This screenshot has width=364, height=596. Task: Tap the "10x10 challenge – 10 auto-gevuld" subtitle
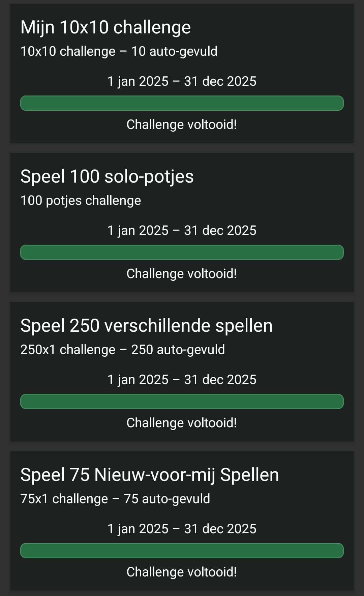pos(119,51)
